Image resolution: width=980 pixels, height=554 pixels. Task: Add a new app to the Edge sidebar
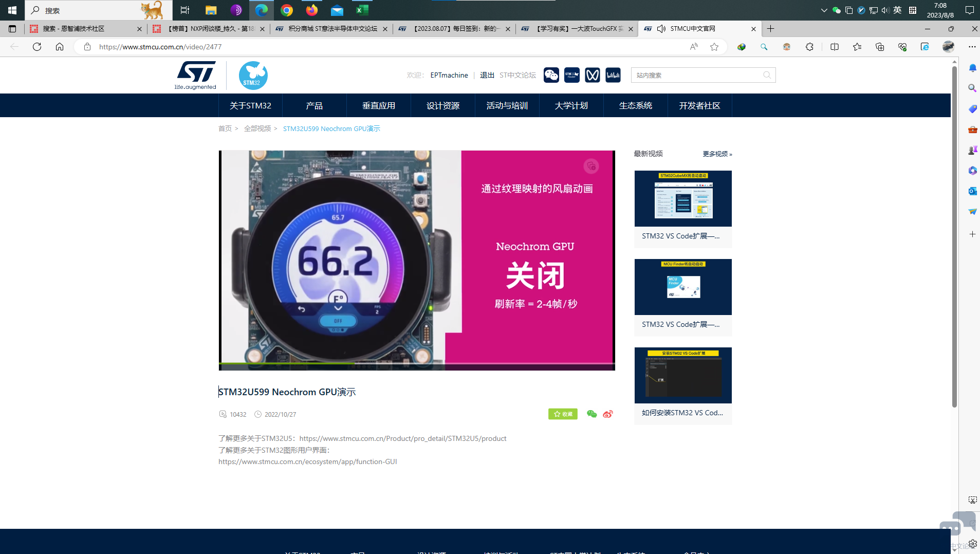pos(972,234)
